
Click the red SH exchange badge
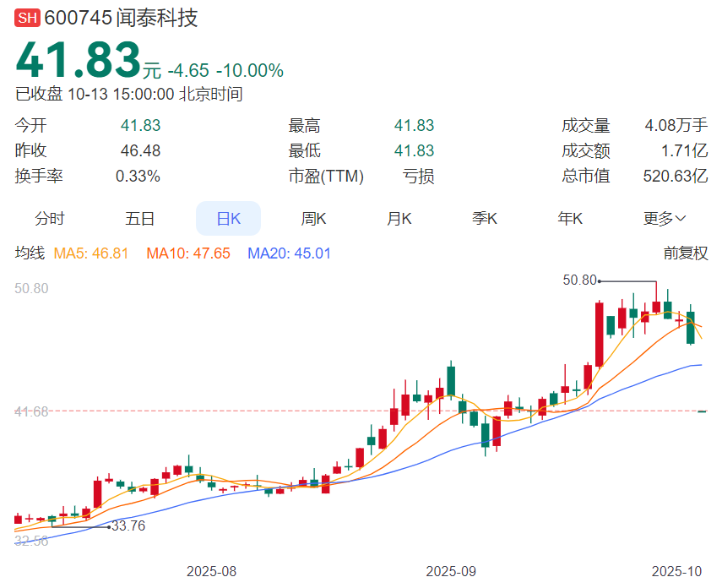[x=28, y=18]
